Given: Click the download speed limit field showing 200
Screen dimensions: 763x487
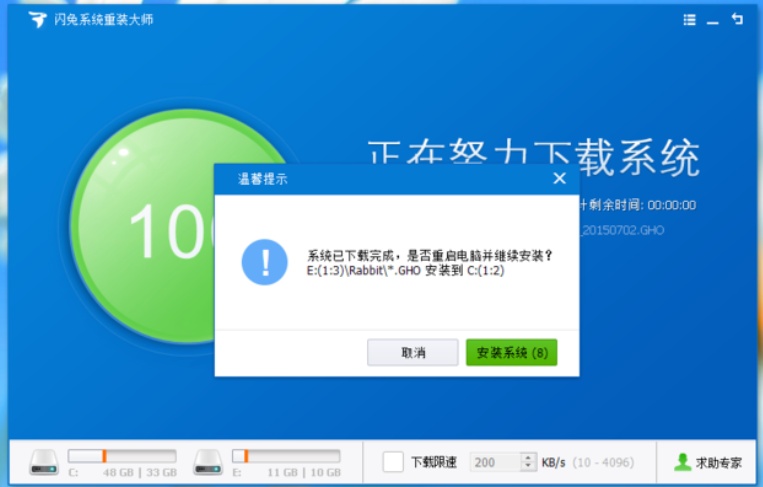Looking at the screenshot, I should point(495,462).
